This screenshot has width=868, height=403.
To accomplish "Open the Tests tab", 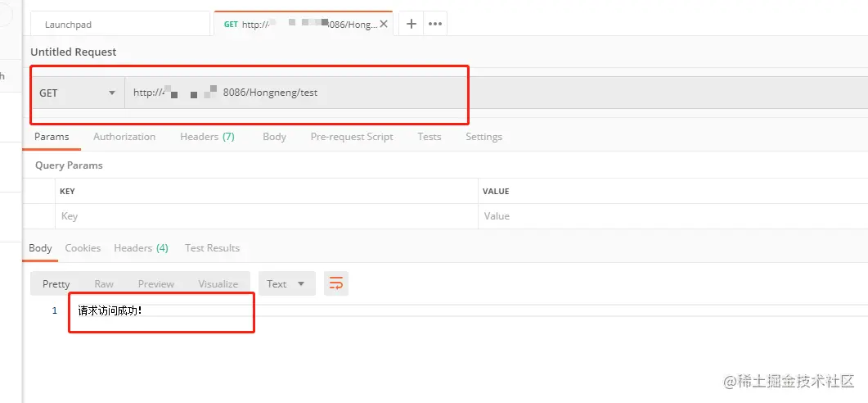I will [x=429, y=136].
